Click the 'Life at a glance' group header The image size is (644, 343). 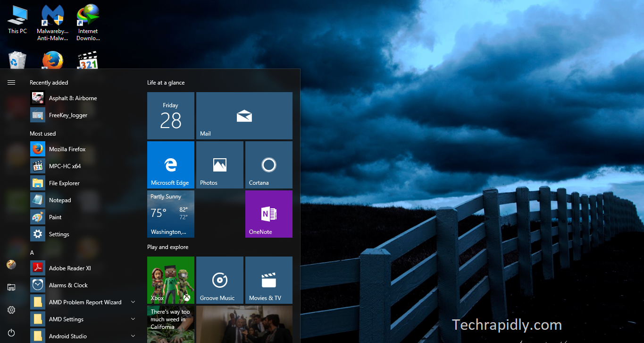(x=166, y=83)
